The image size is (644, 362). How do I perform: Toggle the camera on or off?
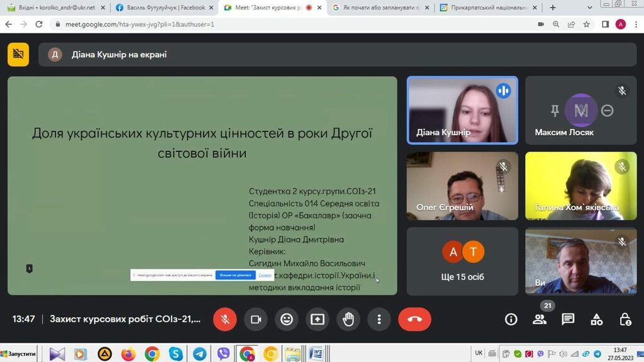tap(256, 319)
